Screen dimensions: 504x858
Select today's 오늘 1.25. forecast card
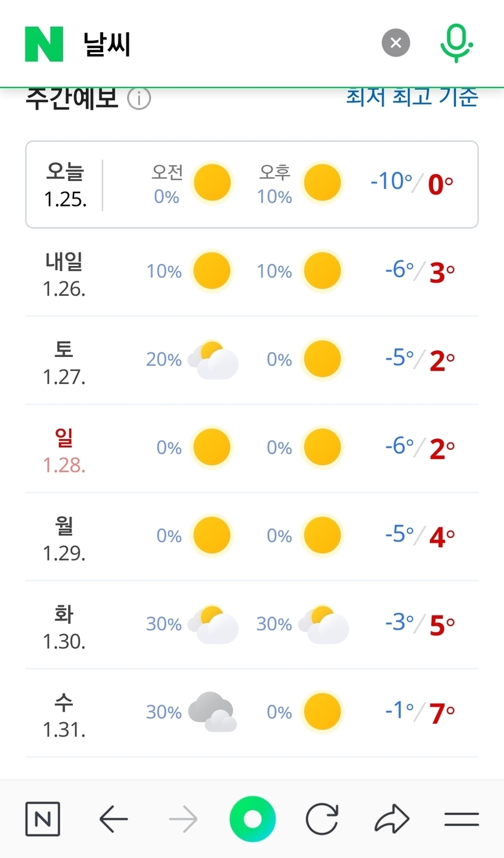(x=251, y=185)
